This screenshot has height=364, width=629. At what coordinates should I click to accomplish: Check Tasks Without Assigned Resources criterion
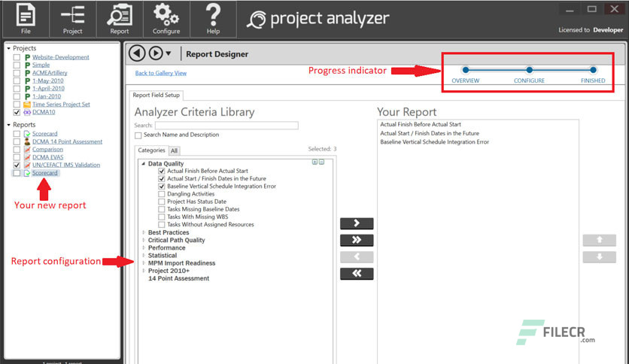(x=162, y=225)
